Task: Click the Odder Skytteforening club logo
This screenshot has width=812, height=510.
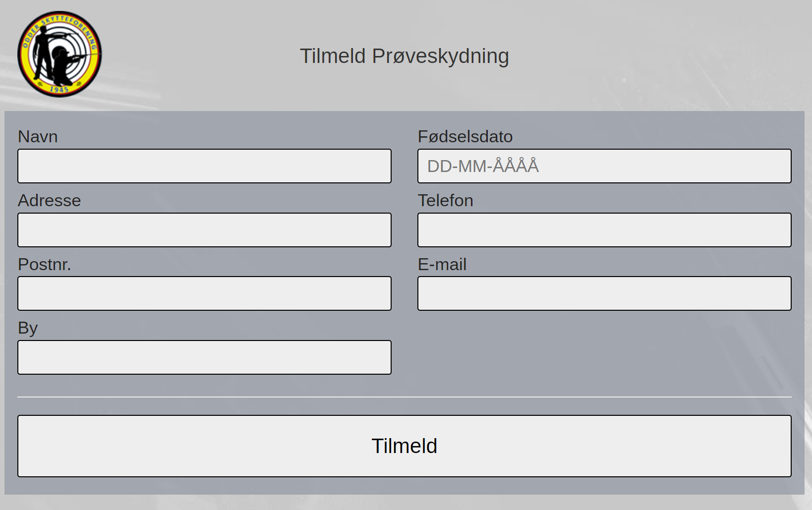Action: tap(59, 54)
